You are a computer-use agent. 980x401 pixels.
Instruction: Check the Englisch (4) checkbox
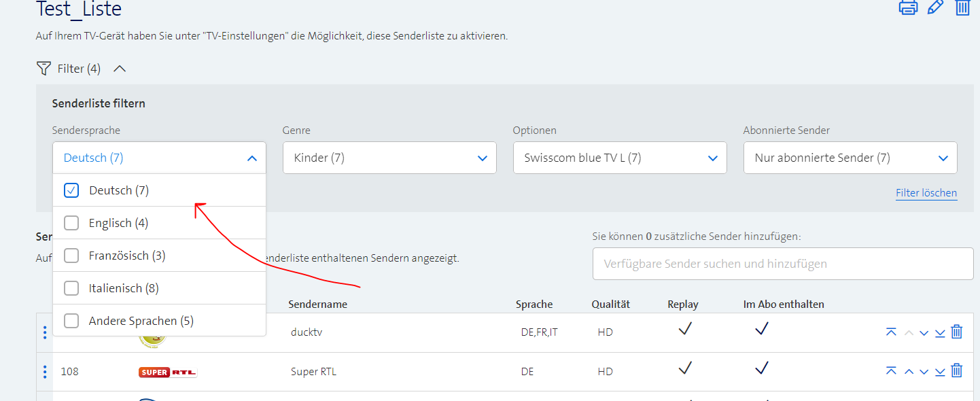pos(71,222)
